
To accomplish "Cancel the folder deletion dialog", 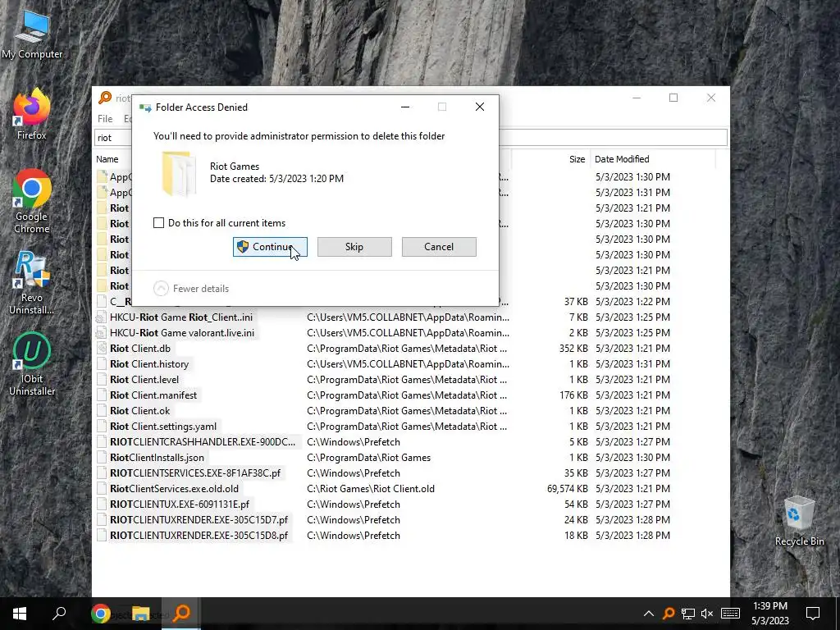I will coord(439,247).
